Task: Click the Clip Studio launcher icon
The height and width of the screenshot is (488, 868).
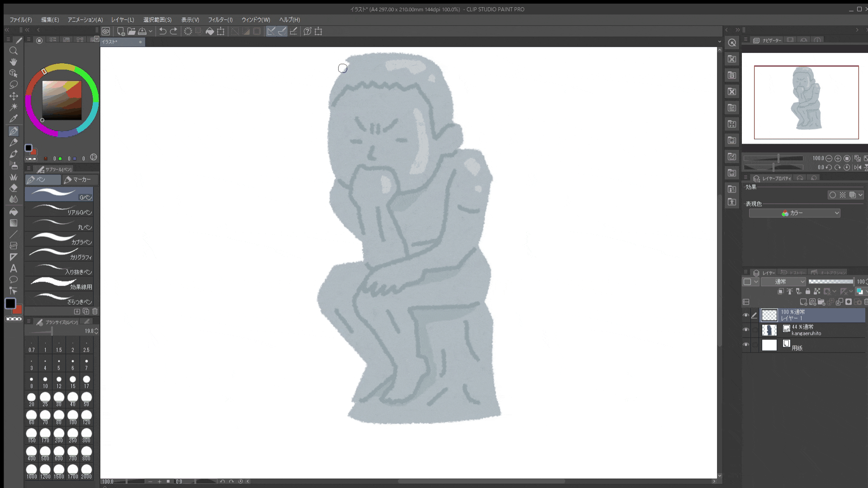Action: pos(106,31)
